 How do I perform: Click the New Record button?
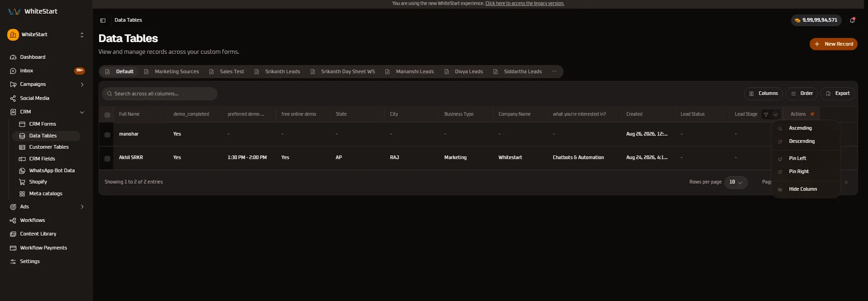tap(833, 44)
